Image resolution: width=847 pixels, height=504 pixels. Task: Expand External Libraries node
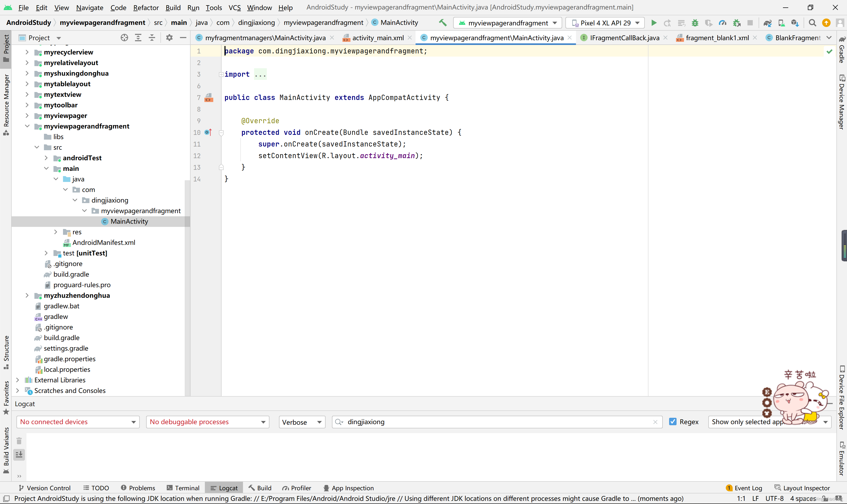point(18,380)
